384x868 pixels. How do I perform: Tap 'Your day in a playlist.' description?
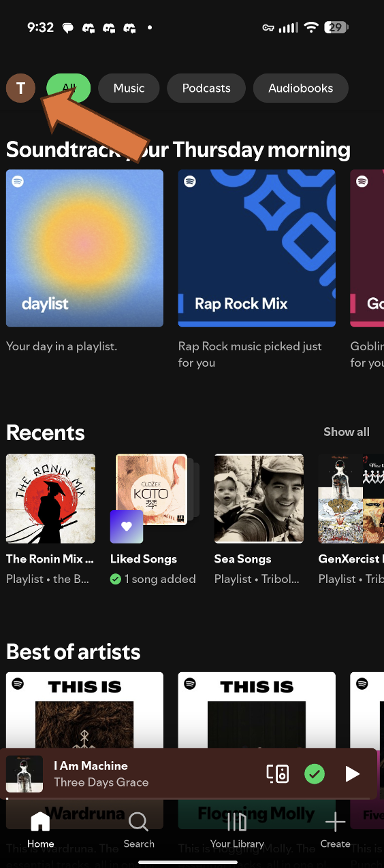pos(61,346)
